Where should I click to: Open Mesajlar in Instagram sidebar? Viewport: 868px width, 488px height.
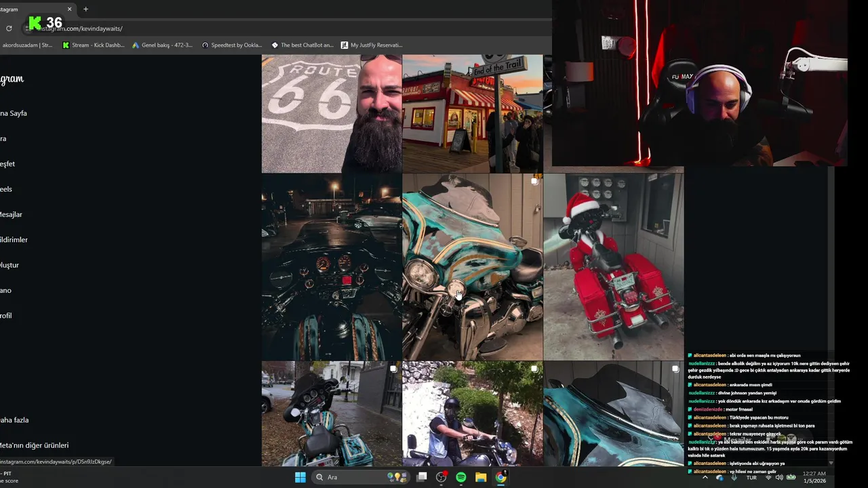point(11,215)
